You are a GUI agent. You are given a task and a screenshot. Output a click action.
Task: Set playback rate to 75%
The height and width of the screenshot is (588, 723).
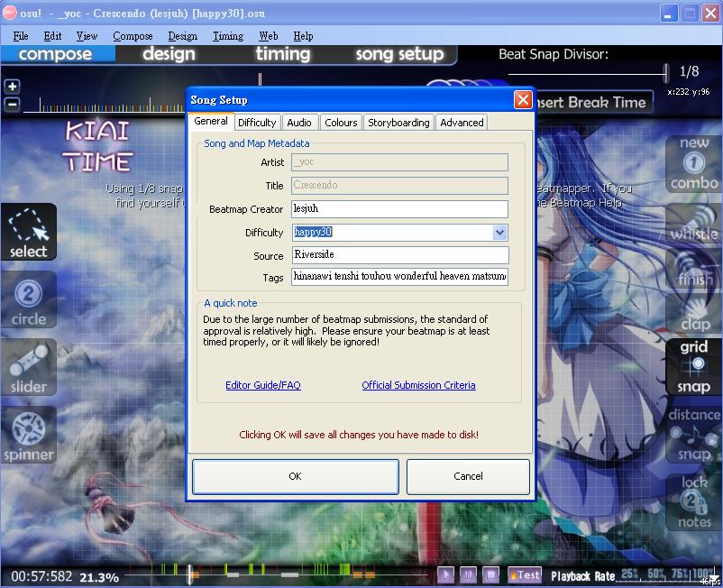coord(680,574)
